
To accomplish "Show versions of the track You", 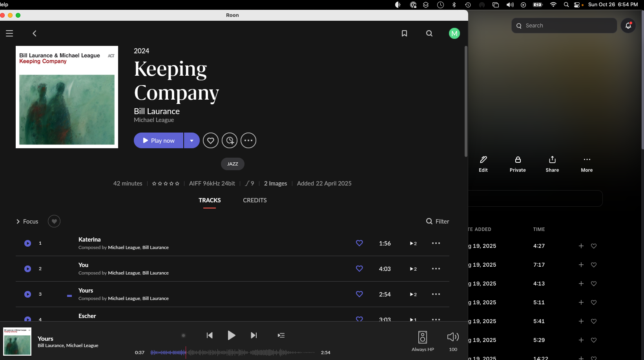I will (x=413, y=269).
